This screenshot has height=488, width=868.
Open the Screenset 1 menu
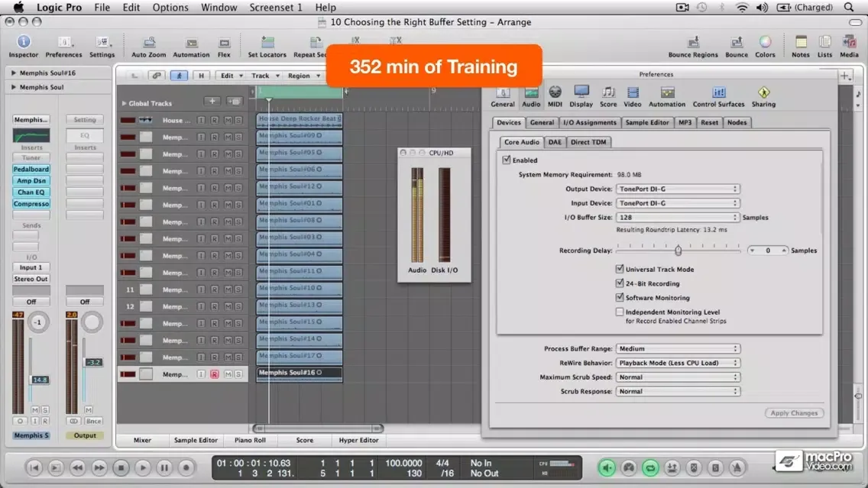click(x=276, y=7)
